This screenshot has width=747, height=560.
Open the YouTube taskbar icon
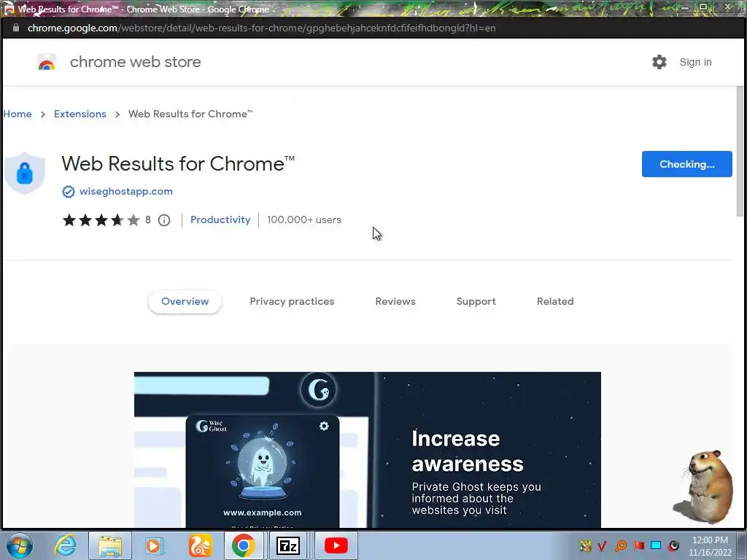336,545
